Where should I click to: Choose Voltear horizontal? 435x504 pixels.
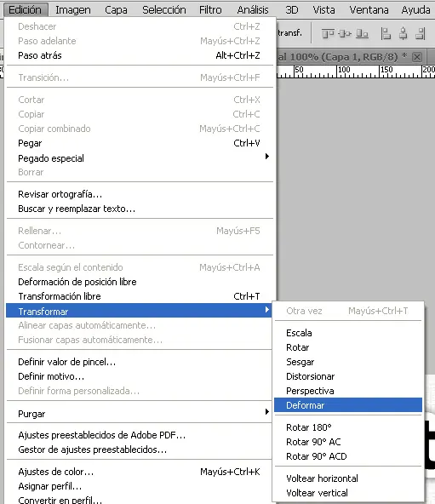pos(348,478)
